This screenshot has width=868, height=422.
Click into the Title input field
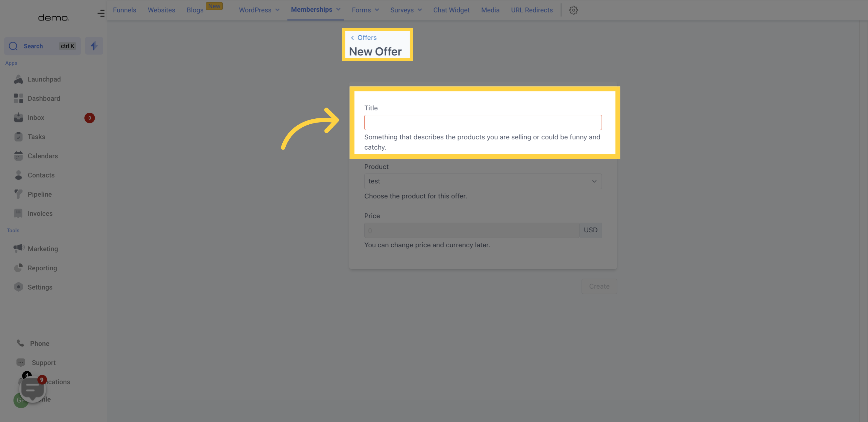point(483,123)
